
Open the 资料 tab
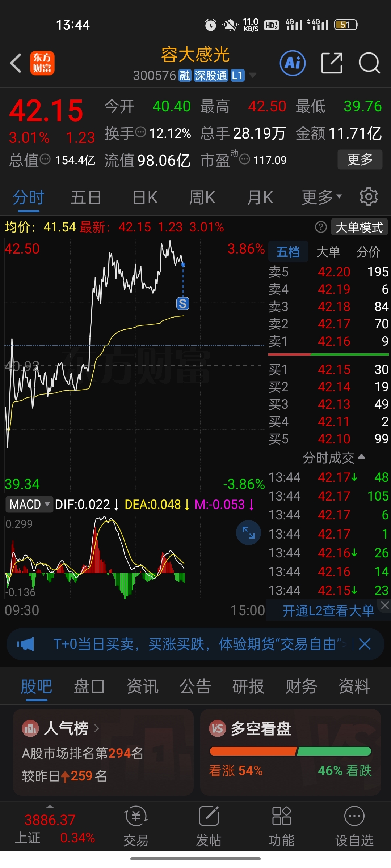tap(354, 686)
